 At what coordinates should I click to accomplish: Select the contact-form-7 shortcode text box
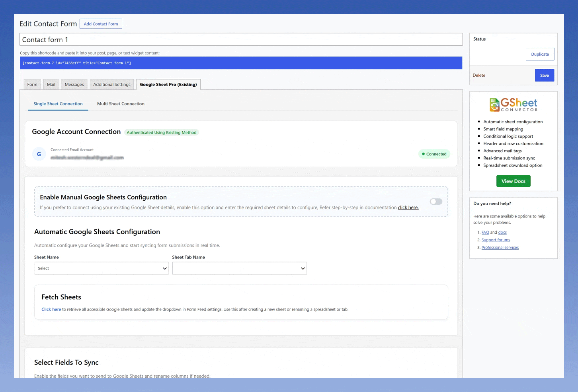[241, 63]
